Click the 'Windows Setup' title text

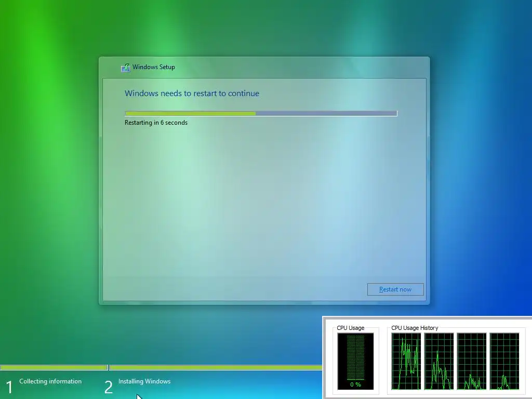[154, 67]
